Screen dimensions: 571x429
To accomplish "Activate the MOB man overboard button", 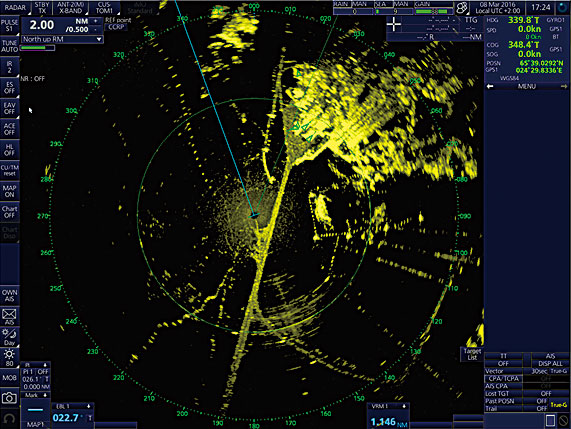I will (9, 378).
